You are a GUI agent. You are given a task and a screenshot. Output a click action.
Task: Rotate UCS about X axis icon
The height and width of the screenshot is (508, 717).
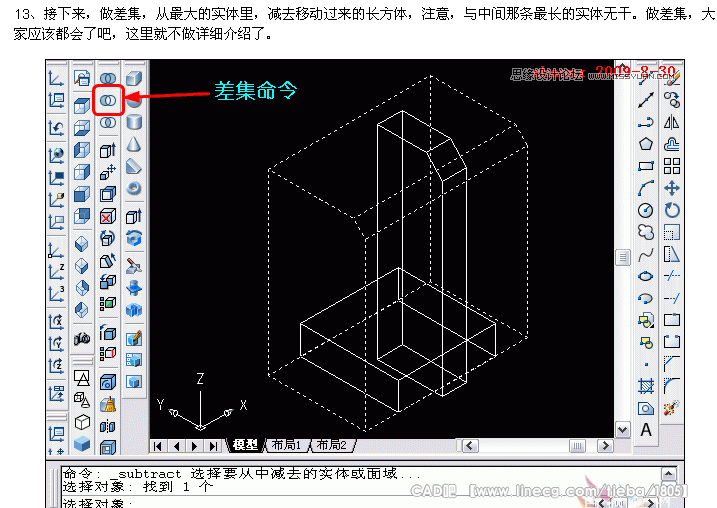click(x=56, y=321)
